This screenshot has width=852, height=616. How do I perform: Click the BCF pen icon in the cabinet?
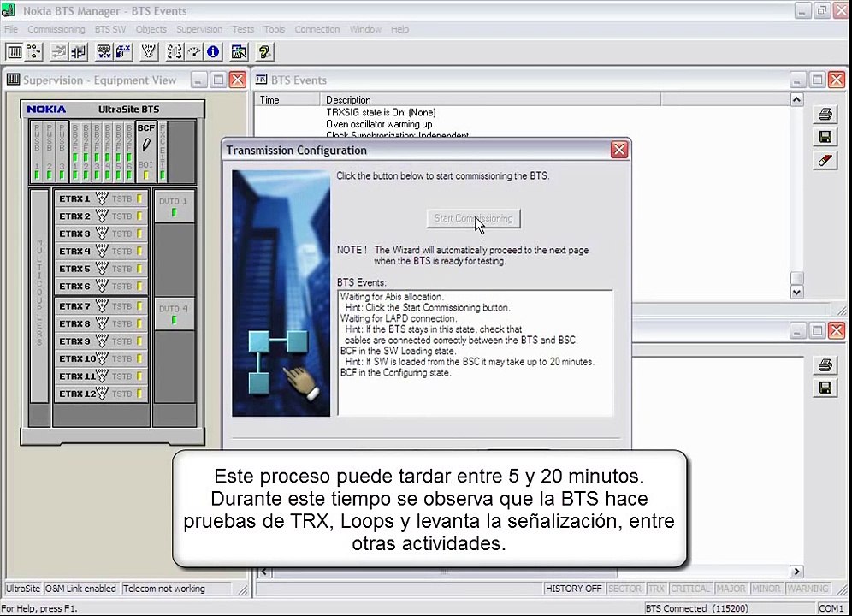(x=145, y=145)
